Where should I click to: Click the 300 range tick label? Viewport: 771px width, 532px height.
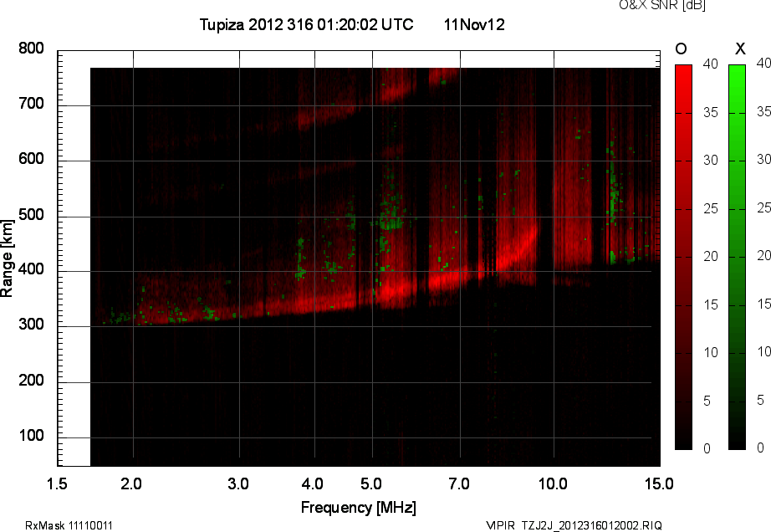(31, 325)
